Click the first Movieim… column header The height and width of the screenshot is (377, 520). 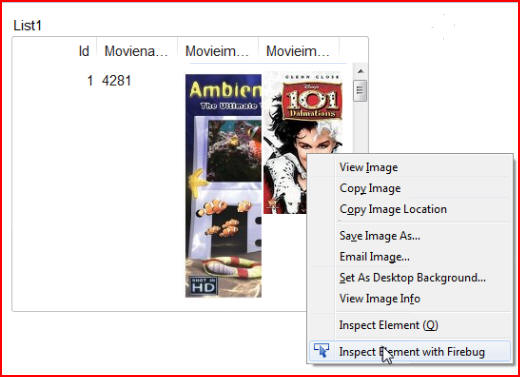tap(217, 51)
